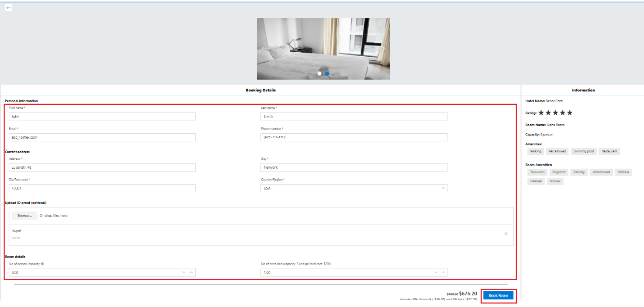Decrease number of persons with down arrow
Screen dimensions: 644x307
pyautogui.click(x=183, y=272)
